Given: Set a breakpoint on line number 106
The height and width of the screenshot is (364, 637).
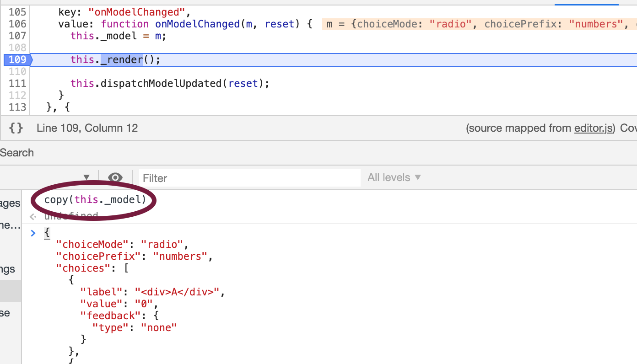Looking at the screenshot, I should tap(17, 24).
